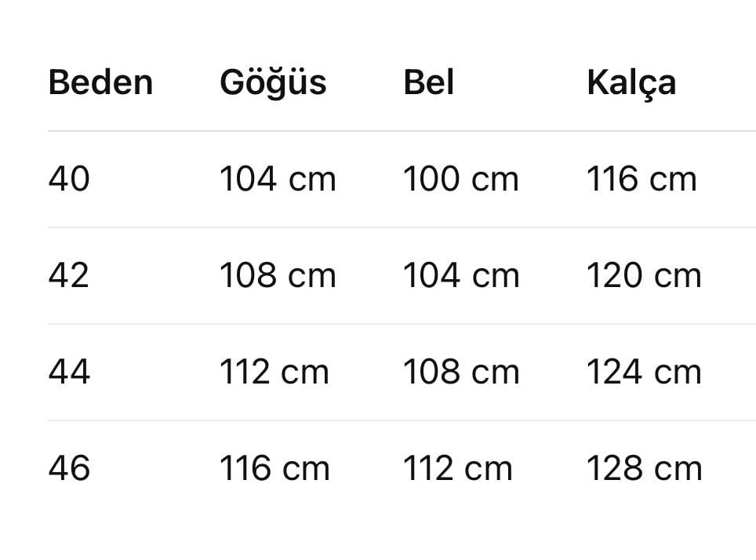Click Bel value for size 46
The width and height of the screenshot is (756, 560).
click(x=458, y=468)
